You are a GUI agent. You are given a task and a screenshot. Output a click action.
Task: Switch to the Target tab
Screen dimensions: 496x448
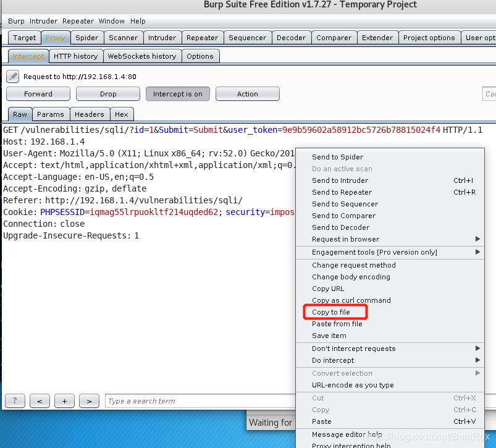24,38
